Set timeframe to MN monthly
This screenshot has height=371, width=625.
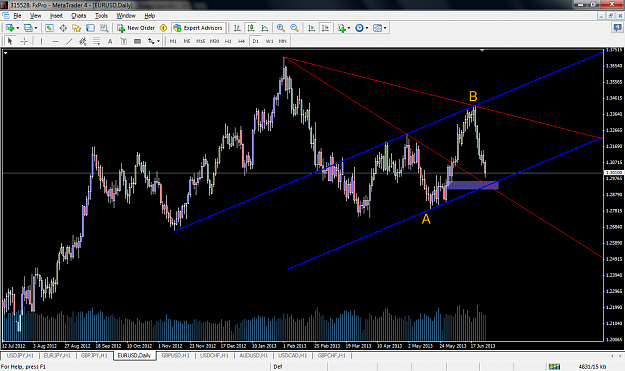click(x=282, y=41)
